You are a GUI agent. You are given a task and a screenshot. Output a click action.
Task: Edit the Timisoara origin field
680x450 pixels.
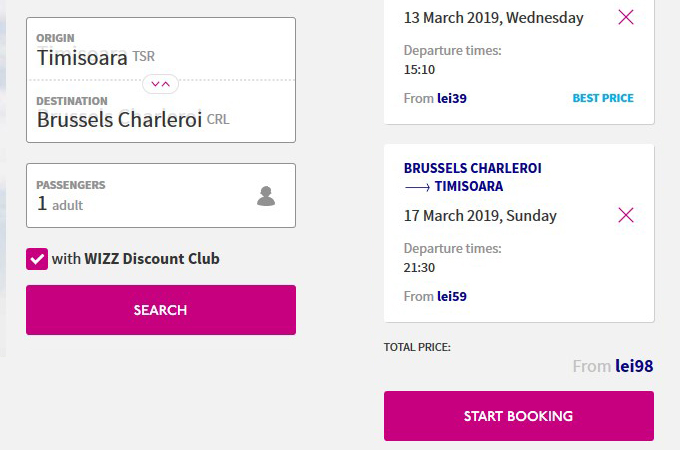point(161,49)
